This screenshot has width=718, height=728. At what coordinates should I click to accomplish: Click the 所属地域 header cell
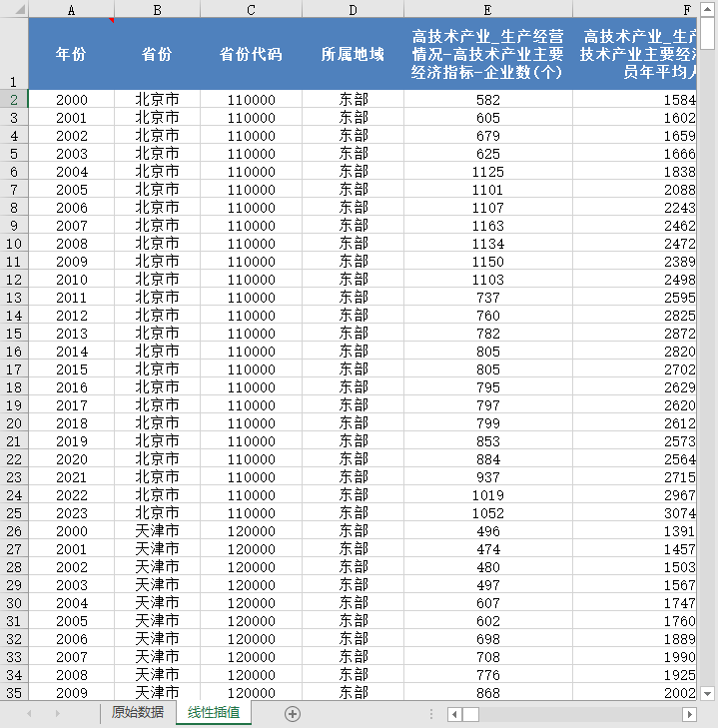coord(353,54)
